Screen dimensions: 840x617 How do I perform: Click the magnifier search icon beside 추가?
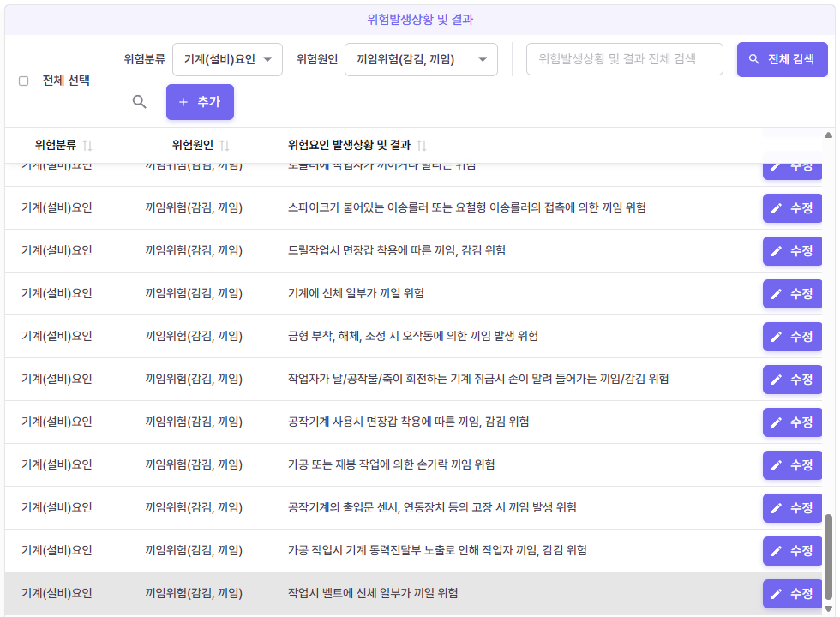pos(140,102)
